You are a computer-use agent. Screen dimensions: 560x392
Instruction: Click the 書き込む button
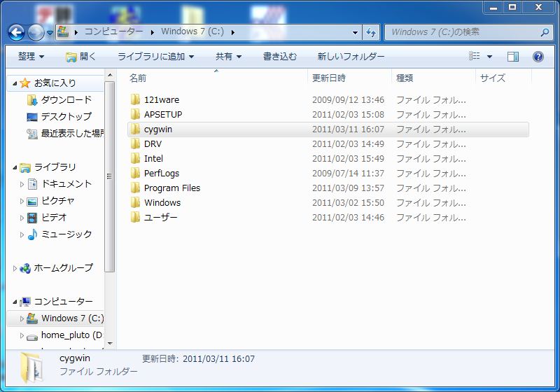[279, 57]
